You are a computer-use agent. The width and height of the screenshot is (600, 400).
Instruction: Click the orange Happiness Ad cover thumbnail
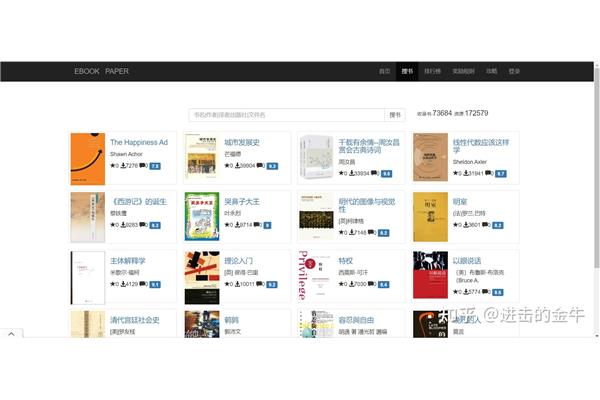pyautogui.click(x=88, y=159)
